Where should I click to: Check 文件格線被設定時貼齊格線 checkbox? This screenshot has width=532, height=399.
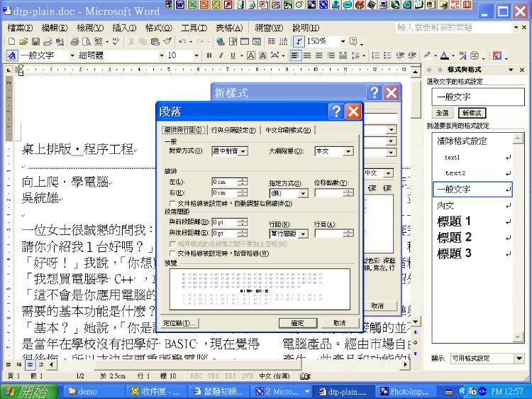(x=172, y=253)
